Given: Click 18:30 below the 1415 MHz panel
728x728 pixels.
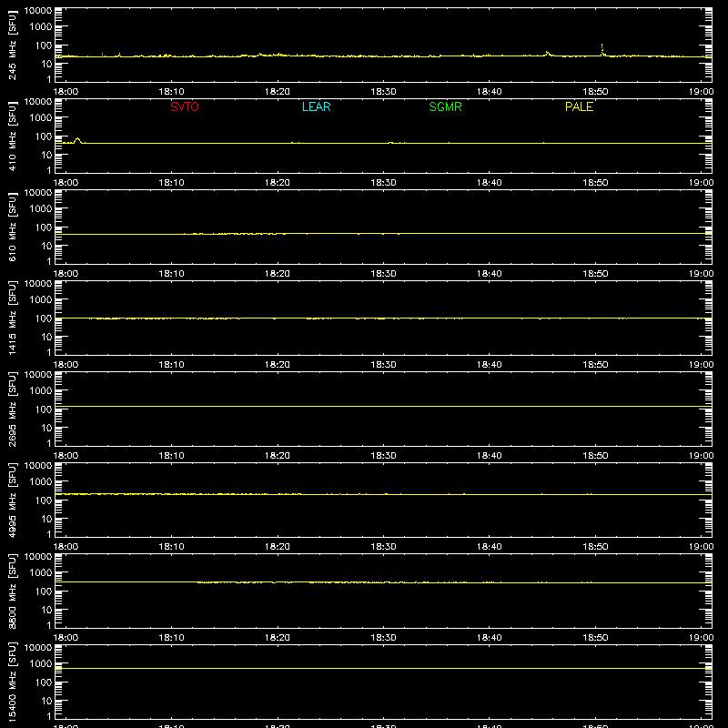Looking at the screenshot, I should pyautogui.click(x=383, y=365).
